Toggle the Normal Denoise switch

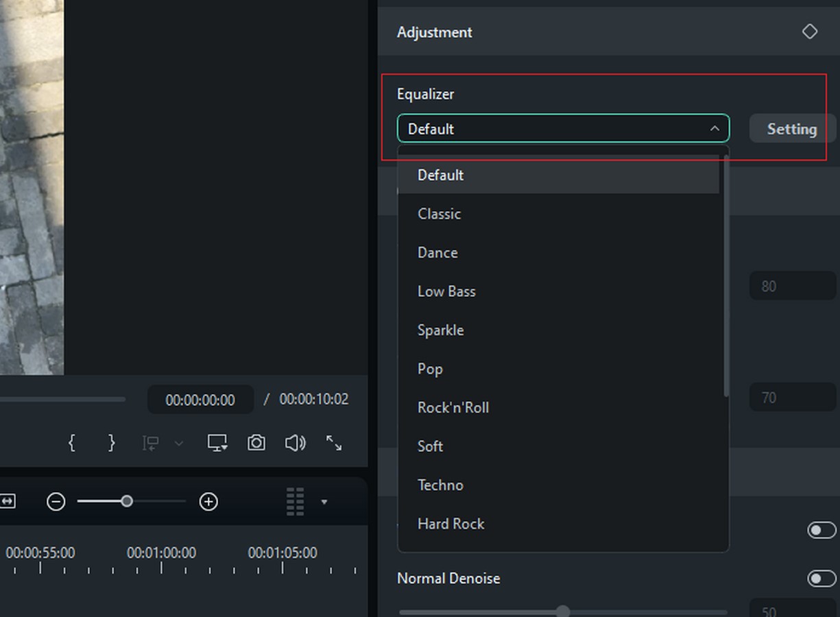coord(821,579)
